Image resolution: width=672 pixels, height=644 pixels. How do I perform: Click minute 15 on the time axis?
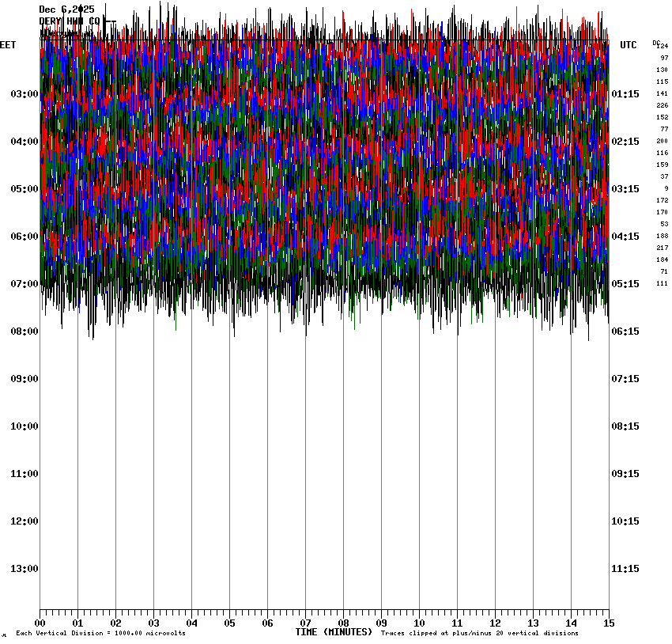point(609,623)
